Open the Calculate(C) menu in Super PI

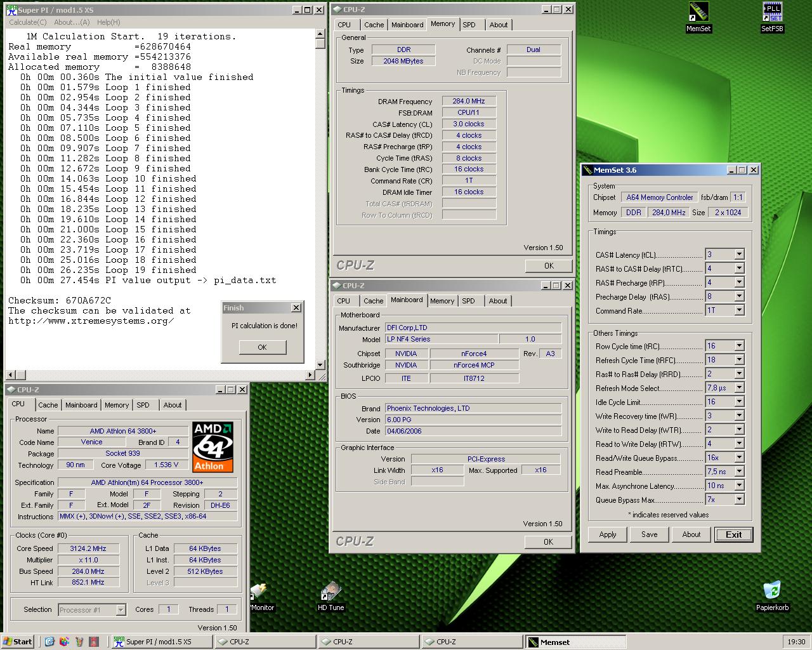[x=28, y=22]
